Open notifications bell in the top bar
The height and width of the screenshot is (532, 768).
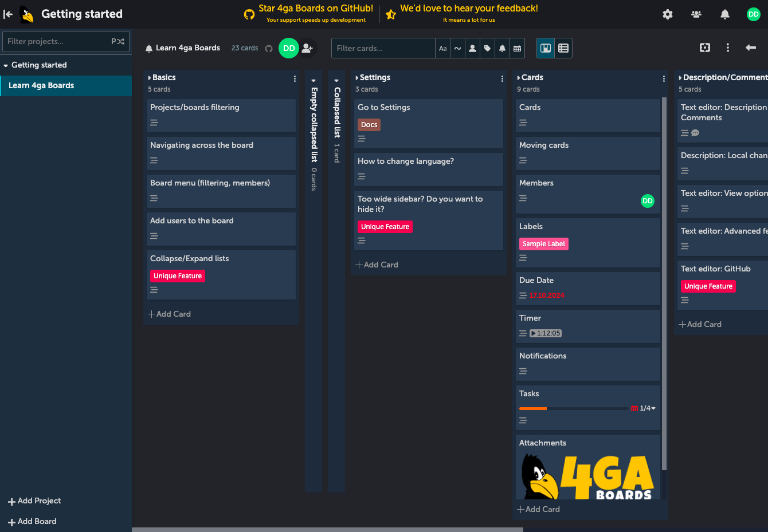[725, 14]
